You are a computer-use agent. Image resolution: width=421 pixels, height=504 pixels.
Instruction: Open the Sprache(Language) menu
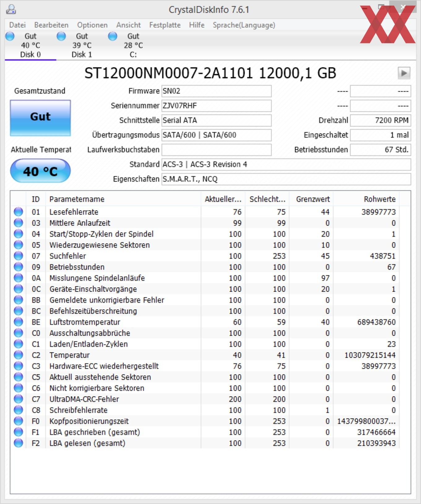pos(244,25)
